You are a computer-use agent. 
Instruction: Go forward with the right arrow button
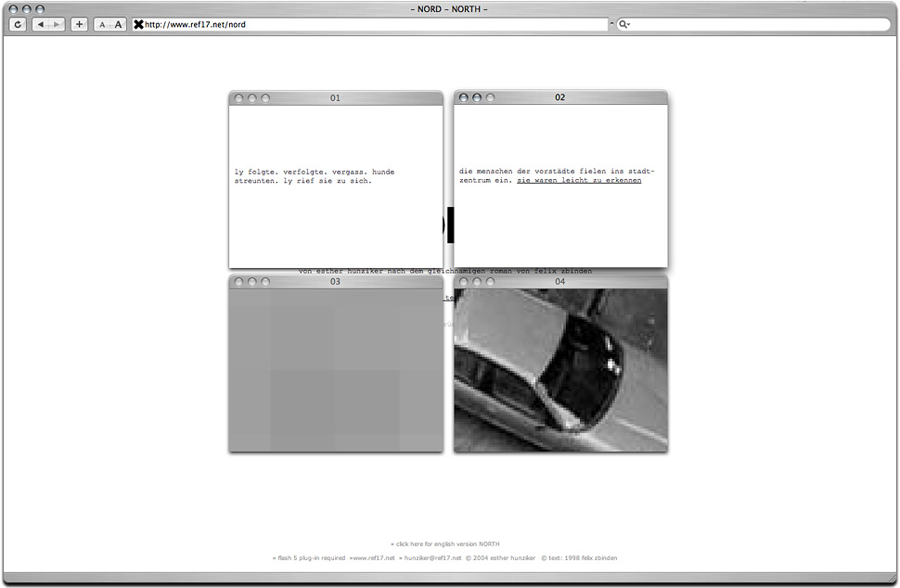(x=57, y=24)
